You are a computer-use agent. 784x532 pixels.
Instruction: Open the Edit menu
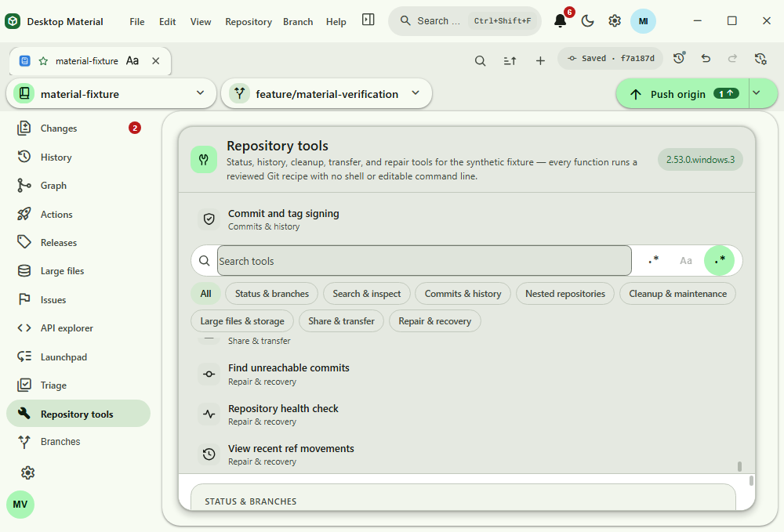(168, 21)
